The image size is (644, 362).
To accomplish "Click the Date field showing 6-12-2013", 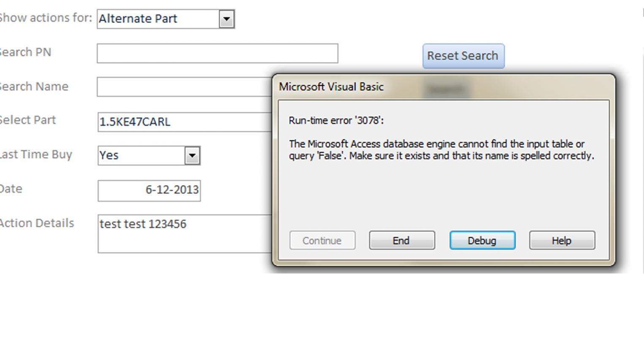I will 149,191.
